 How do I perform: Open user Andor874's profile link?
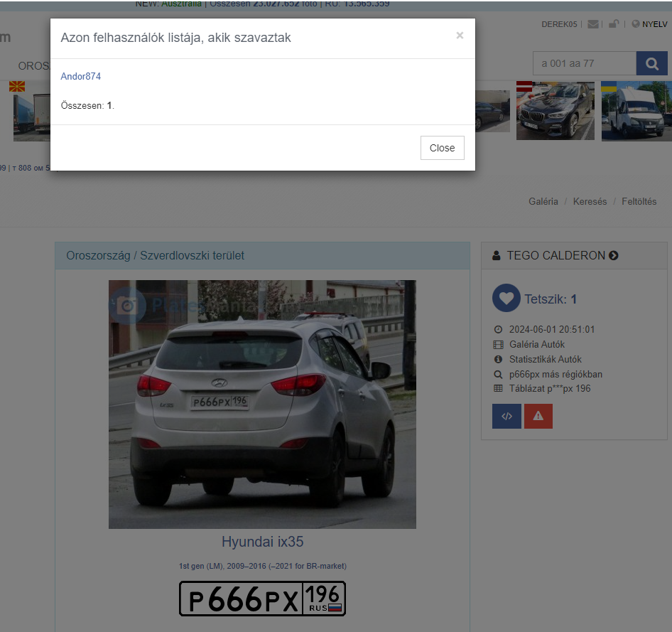click(80, 76)
